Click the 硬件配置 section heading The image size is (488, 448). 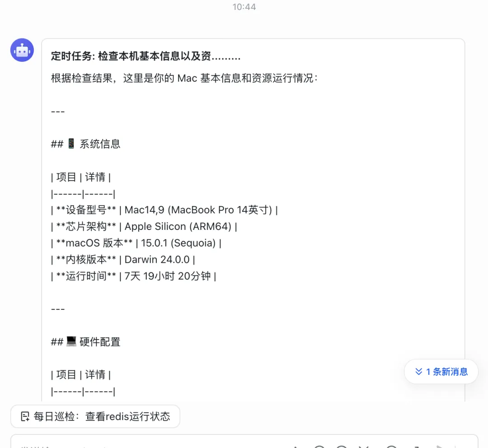pos(99,342)
